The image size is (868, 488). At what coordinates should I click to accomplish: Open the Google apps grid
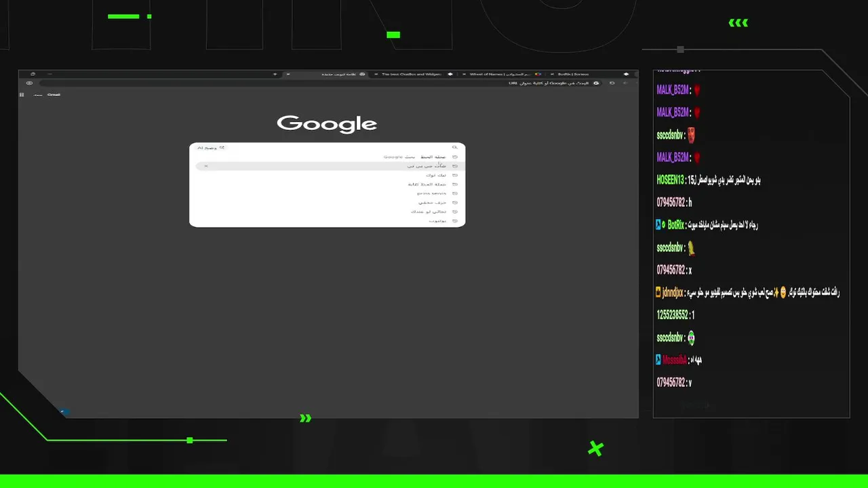22,95
